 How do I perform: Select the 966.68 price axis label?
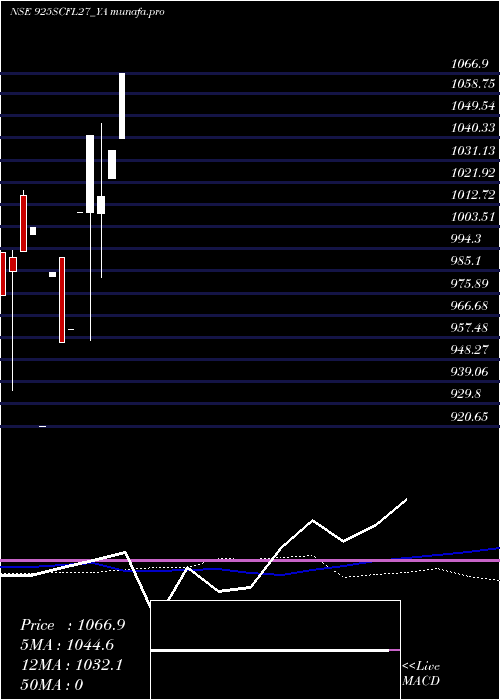[x=470, y=305]
